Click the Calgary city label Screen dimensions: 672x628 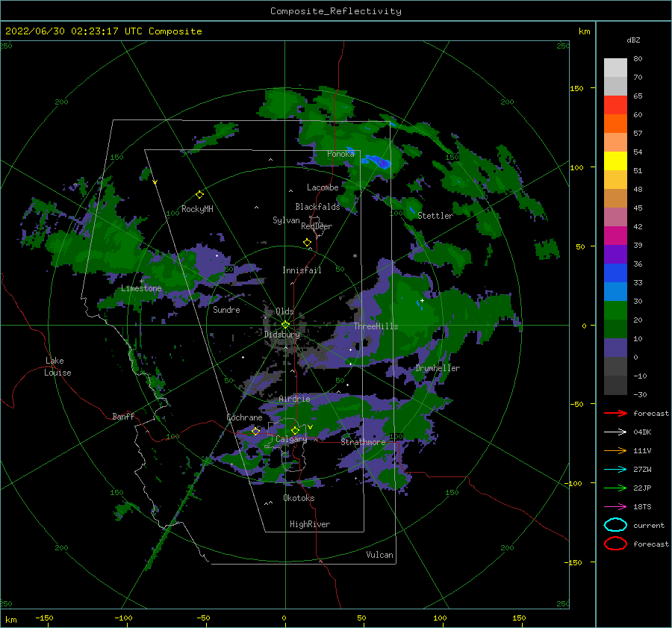click(x=291, y=439)
